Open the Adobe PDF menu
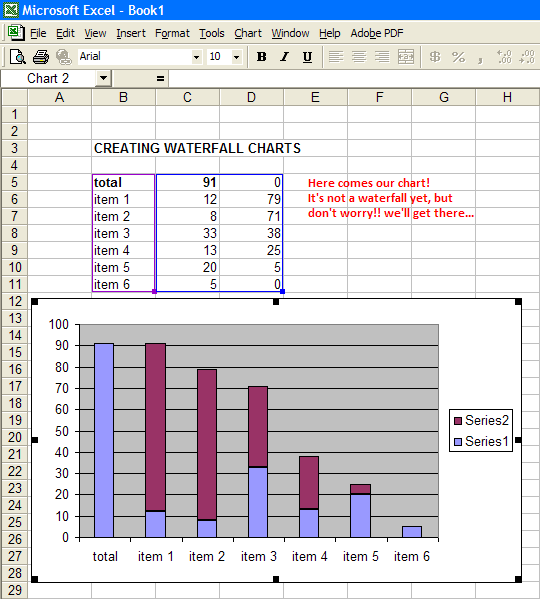Image resolution: width=540 pixels, height=599 pixels. [377, 33]
